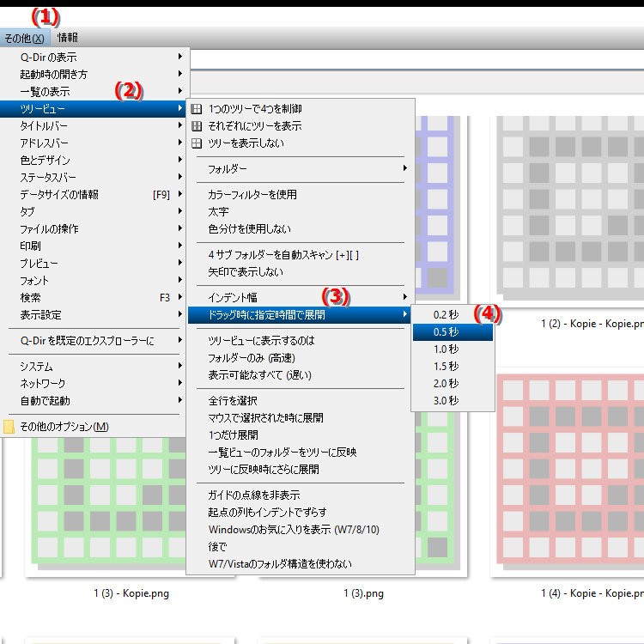Image resolution: width=644 pixels, height=644 pixels.
Task: Open the 印刷 submenu
Action: click(x=93, y=246)
